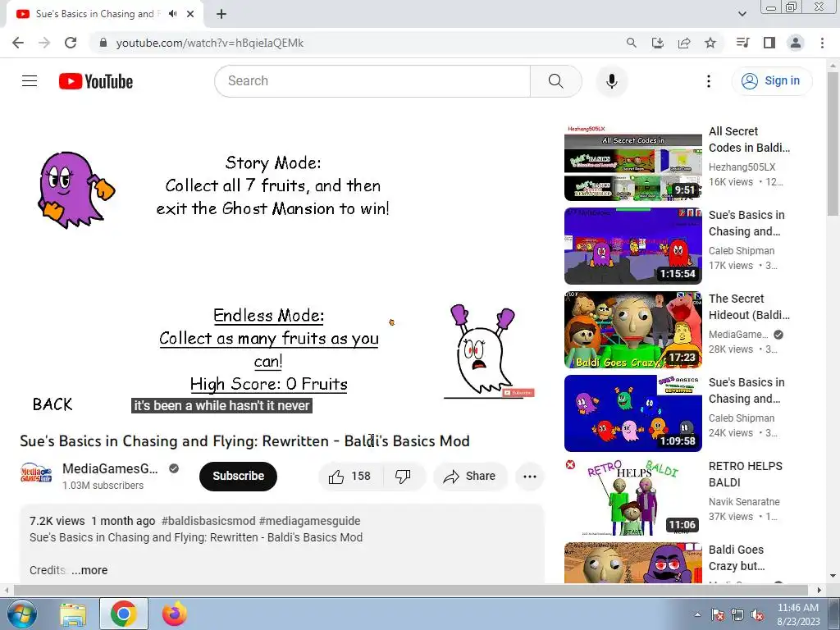Image resolution: width=840 pixels, height=630 pixels.
Task: Open the YouTube hamburger guide menu
Action: [x=30, y=81]
